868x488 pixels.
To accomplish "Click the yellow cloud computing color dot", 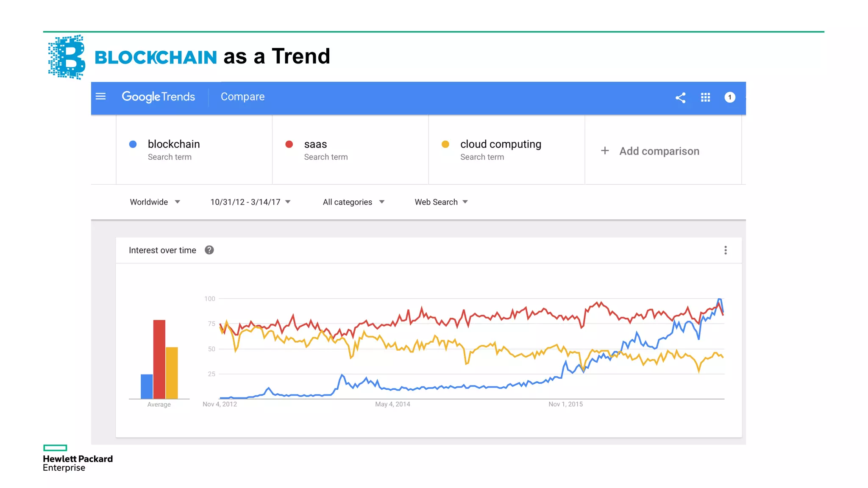I will pos(445,144).
